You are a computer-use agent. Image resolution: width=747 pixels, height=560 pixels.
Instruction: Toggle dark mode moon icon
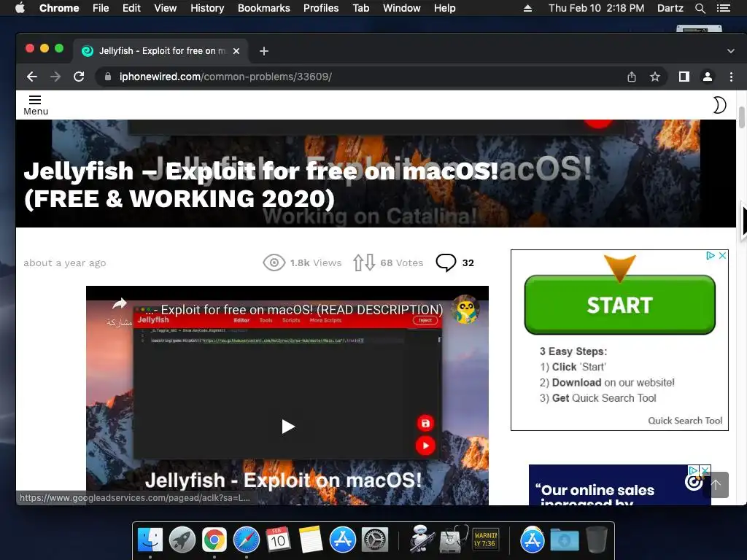tap(719, 105)
